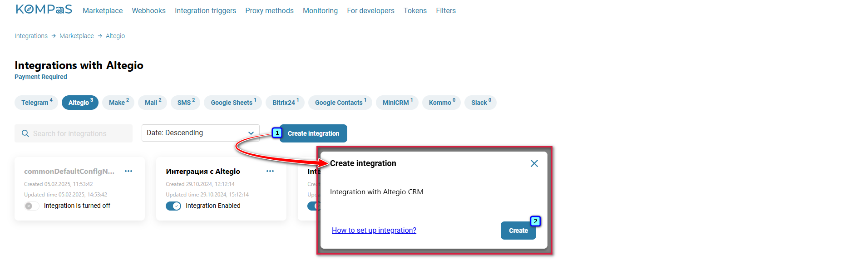This screenshot has height=270, width=868.
Task: Select the Telegram filter chip
Action: [x=37, y=103]
